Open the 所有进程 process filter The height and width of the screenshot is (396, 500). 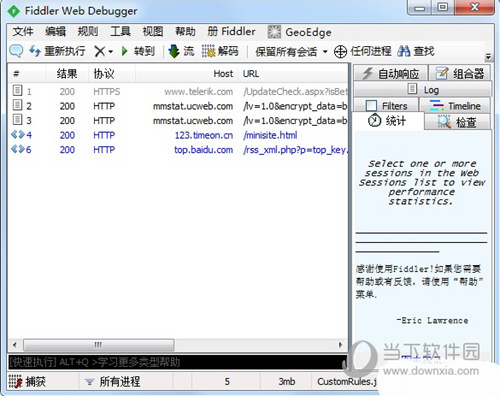click(x=113, y=381)
